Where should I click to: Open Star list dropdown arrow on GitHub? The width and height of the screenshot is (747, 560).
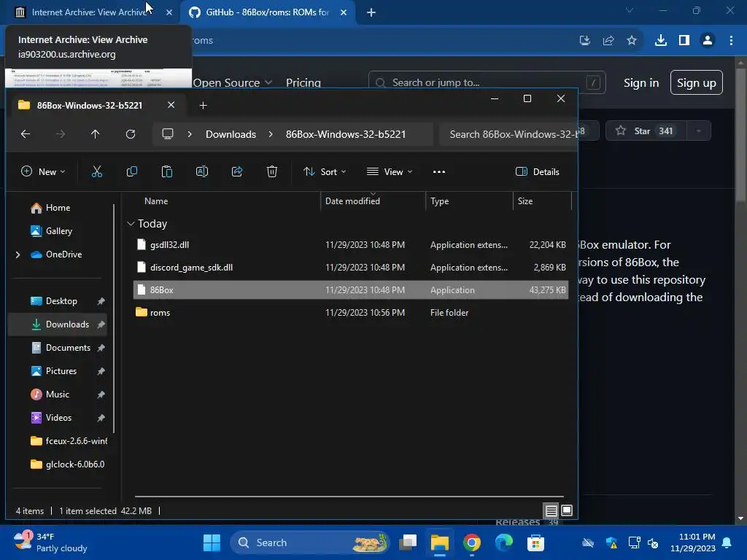tap(699, 131)
